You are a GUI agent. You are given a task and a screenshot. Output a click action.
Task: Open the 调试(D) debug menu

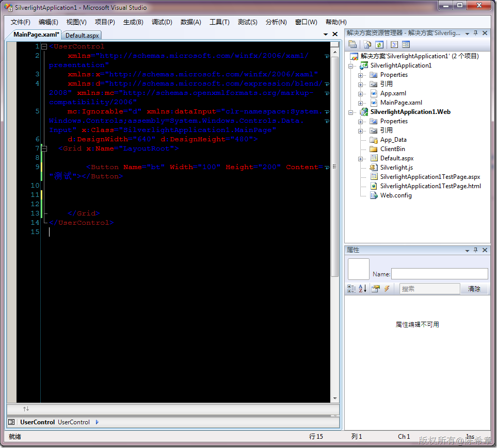coord(162,22)
